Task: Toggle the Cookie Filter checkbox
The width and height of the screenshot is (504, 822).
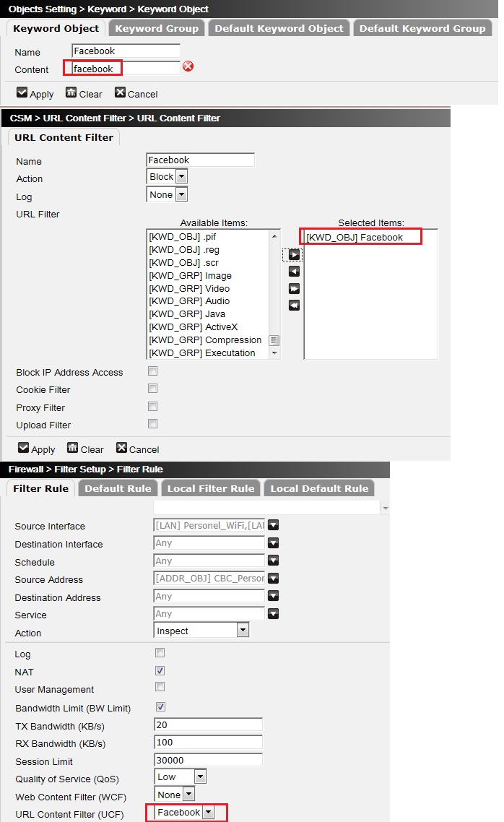Action: point(152,389)
